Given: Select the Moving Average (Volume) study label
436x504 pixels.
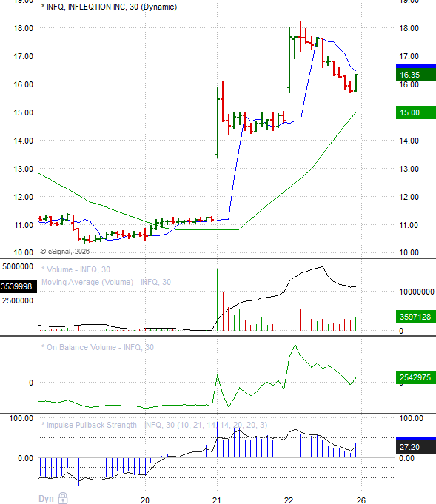Looking at the screenshot, I should point(106,282).
